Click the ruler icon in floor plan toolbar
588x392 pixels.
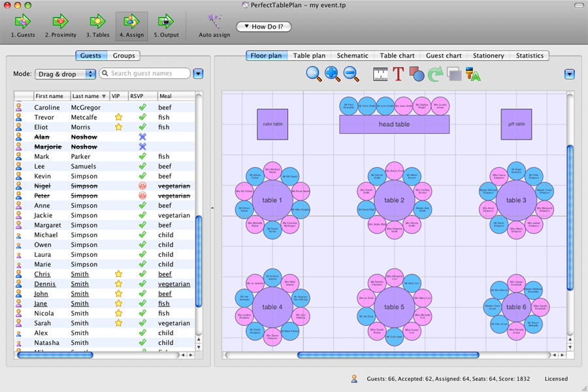pyautogui.click(x=380, y=74)
